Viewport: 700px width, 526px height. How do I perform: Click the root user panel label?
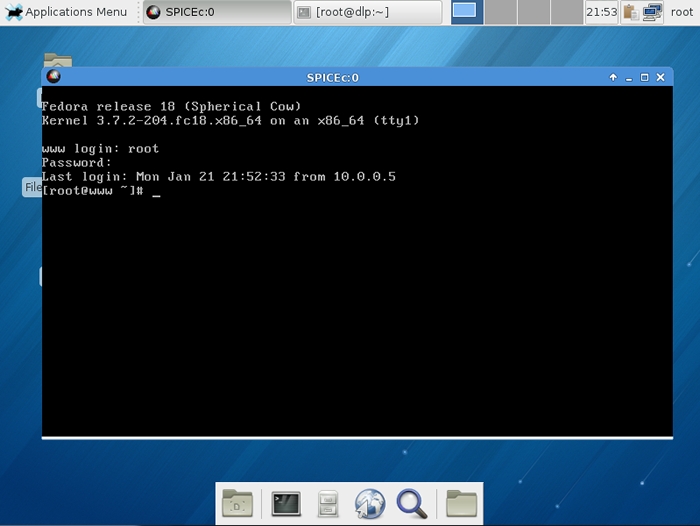coord(682,12)
